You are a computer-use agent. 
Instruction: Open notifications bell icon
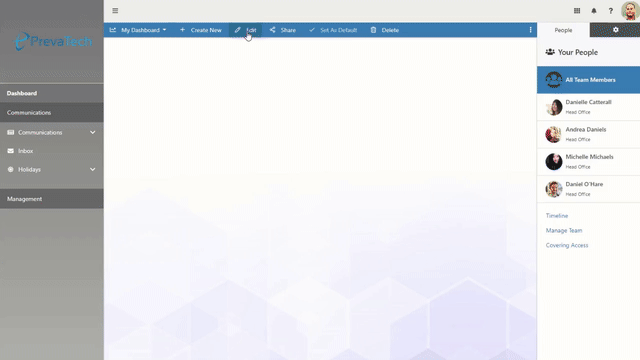pos(594,11)
